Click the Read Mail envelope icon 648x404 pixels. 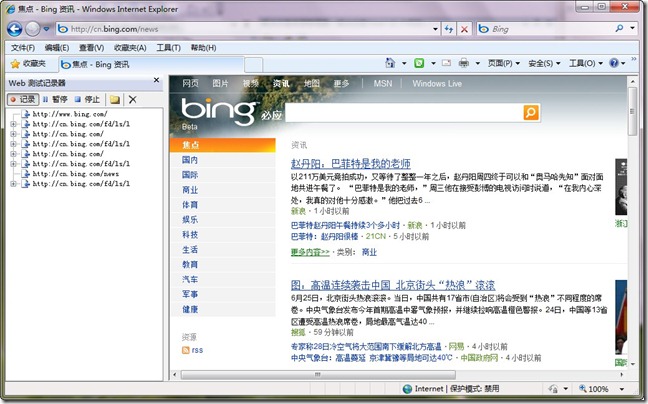[x=446, y=63]
